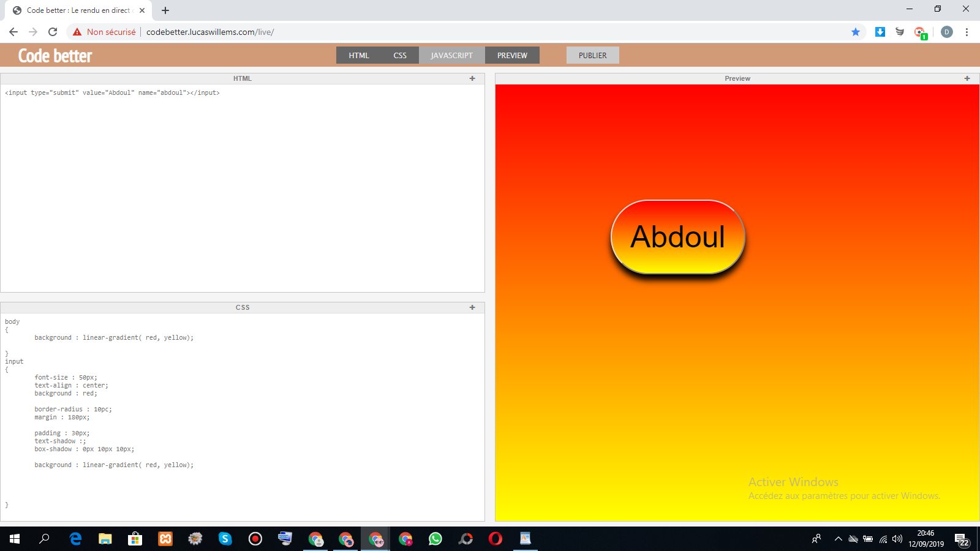Click inside the HTML code editor
Screen dimensions: 980x551
(243, 184)
